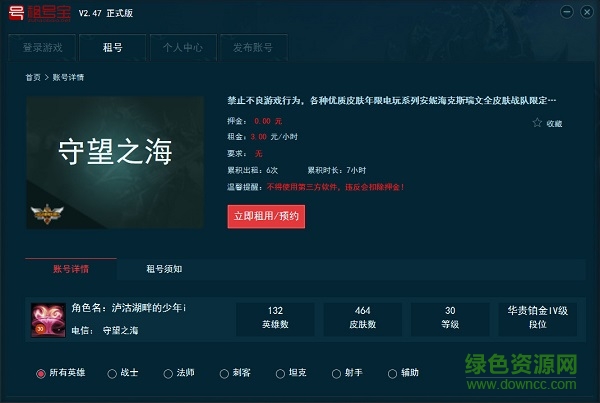Select the 坦克 radio button
The image size is (600, 403).
pyautogui.click(x=280, y=374)
